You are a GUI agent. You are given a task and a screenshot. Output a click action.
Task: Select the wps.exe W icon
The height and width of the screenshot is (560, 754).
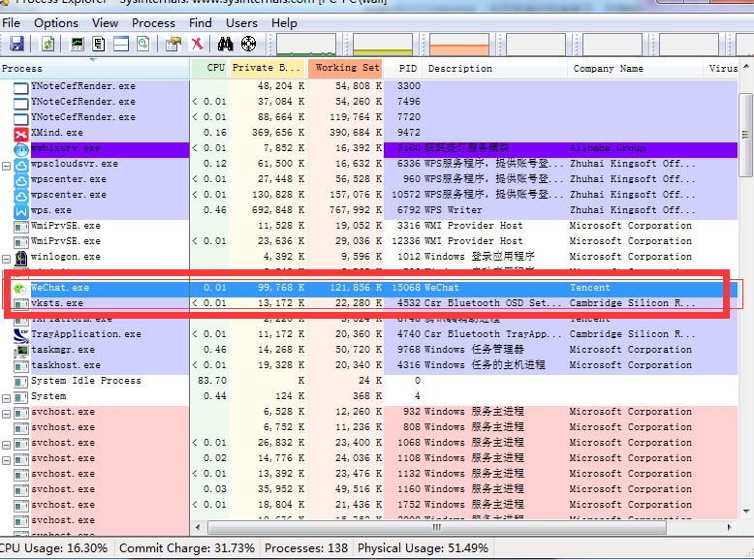21,211
